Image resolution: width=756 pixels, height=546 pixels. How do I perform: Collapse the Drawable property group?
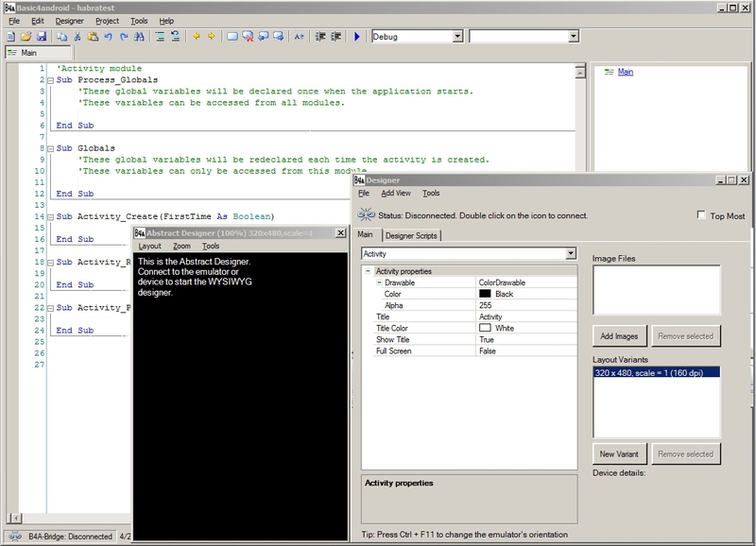pyautogui.click(x=379, y=282)
